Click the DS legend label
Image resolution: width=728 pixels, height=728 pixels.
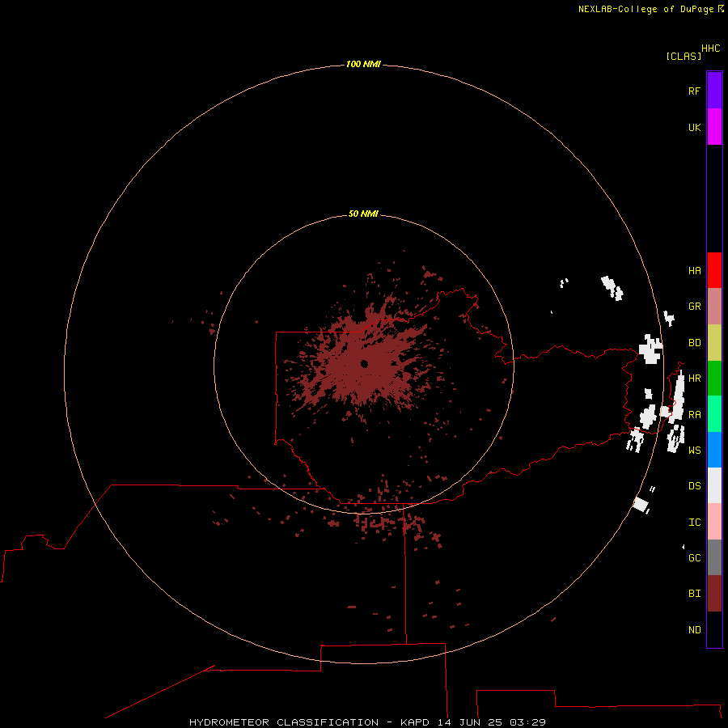point(695,486)
